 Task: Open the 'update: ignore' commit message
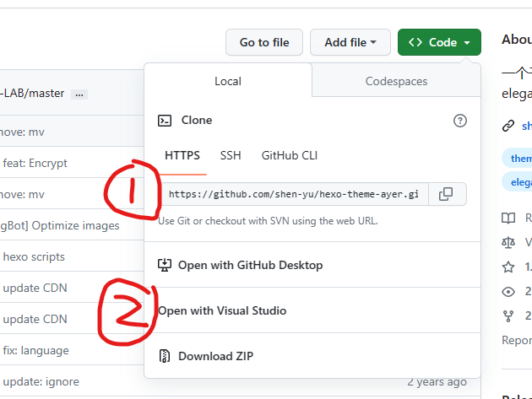41,381
